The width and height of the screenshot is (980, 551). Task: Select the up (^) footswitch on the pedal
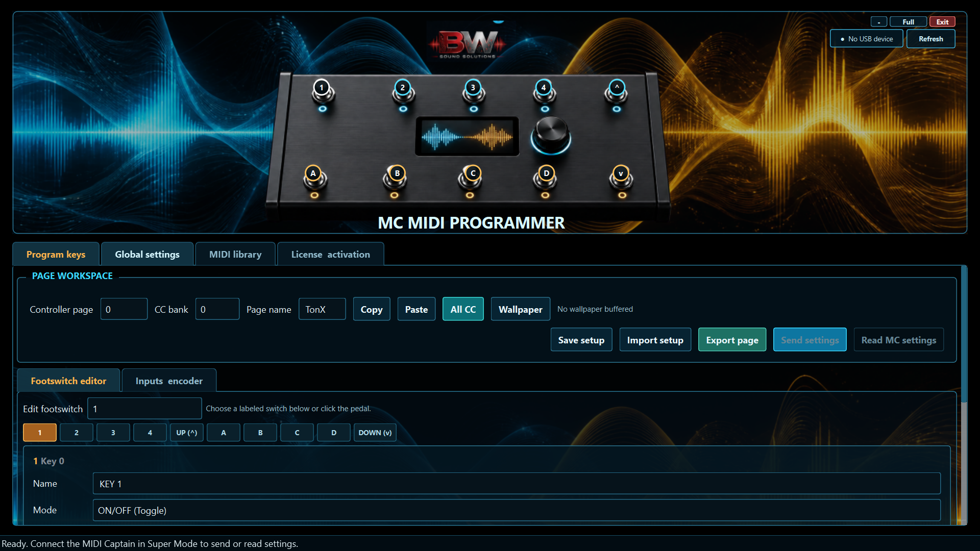[x=617, y=88]
